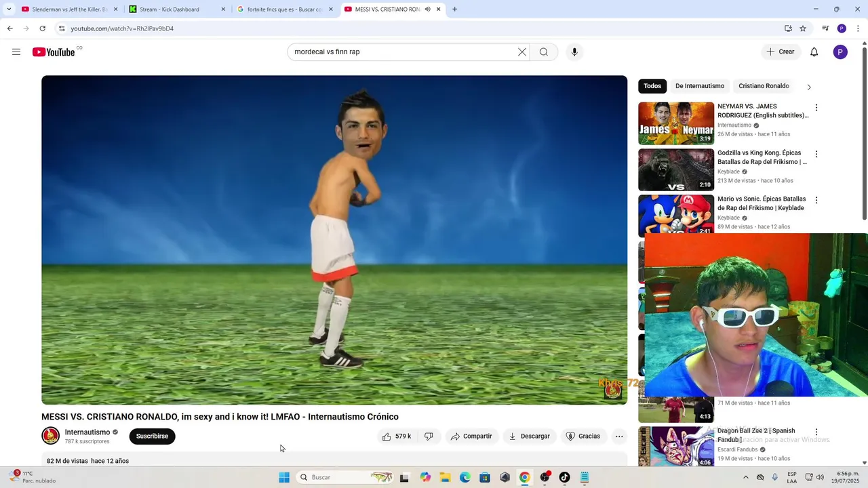Open Mario vs Sonic thumbnail
Screen dimensions: 868x488
tap(676, 214)
